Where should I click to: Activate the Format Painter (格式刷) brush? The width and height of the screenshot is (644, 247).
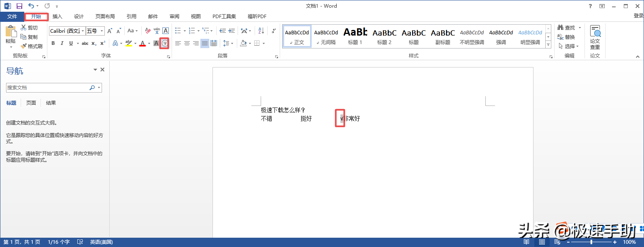23,46
